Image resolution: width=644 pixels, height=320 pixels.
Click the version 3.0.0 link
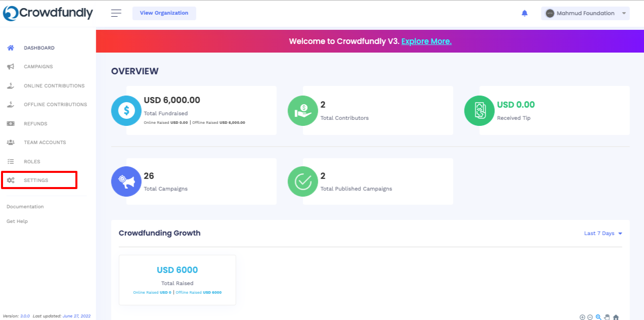tap(25, 316)
